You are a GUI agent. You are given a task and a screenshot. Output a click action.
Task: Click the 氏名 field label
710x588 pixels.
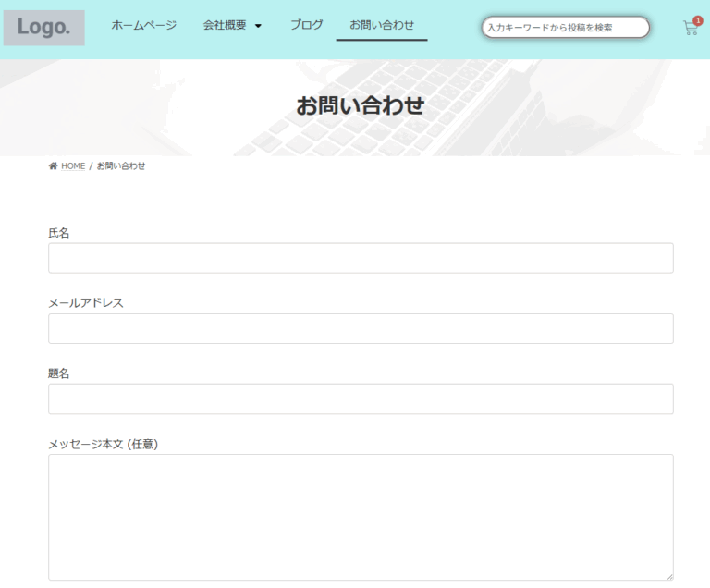[x=59, y=233]
